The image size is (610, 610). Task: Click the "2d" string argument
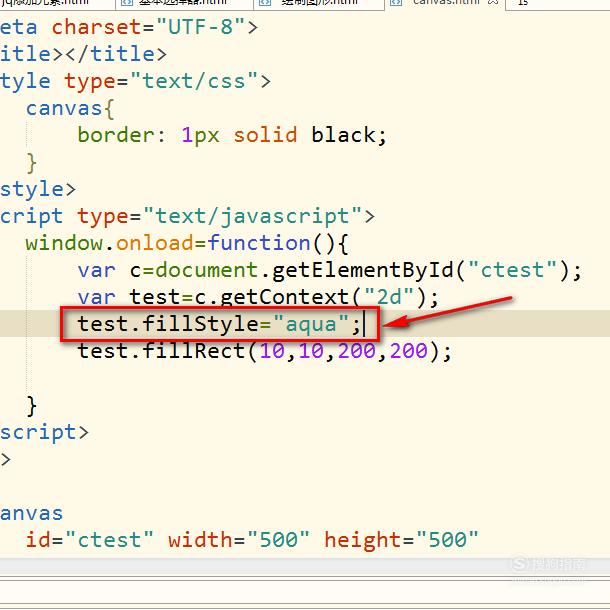[x=389, y=297]
